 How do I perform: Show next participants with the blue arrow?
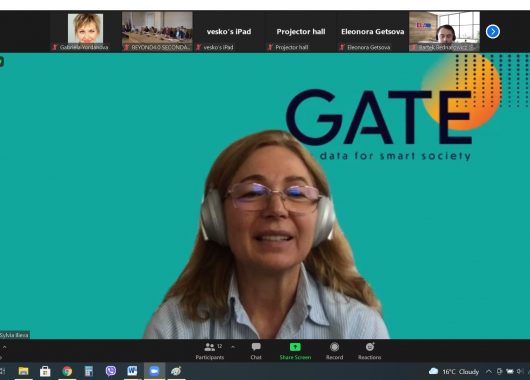coord(492,32)
